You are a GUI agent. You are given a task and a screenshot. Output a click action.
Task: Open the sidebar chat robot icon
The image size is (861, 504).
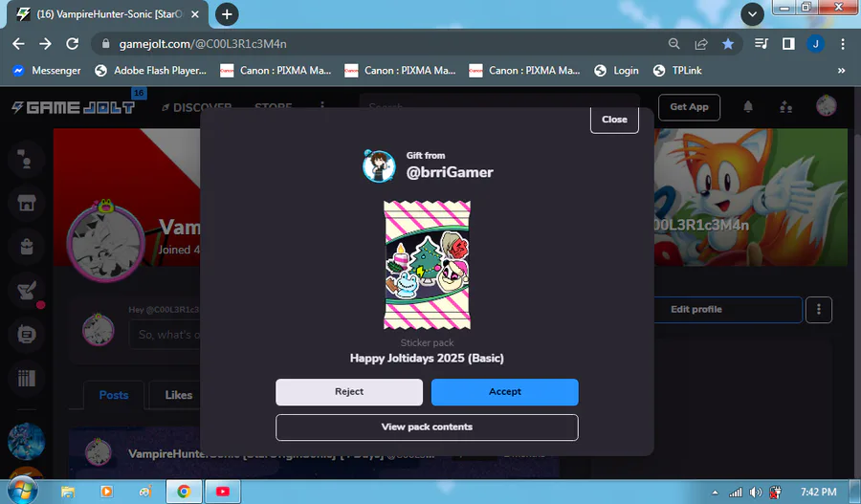click(x=27, y=335)
